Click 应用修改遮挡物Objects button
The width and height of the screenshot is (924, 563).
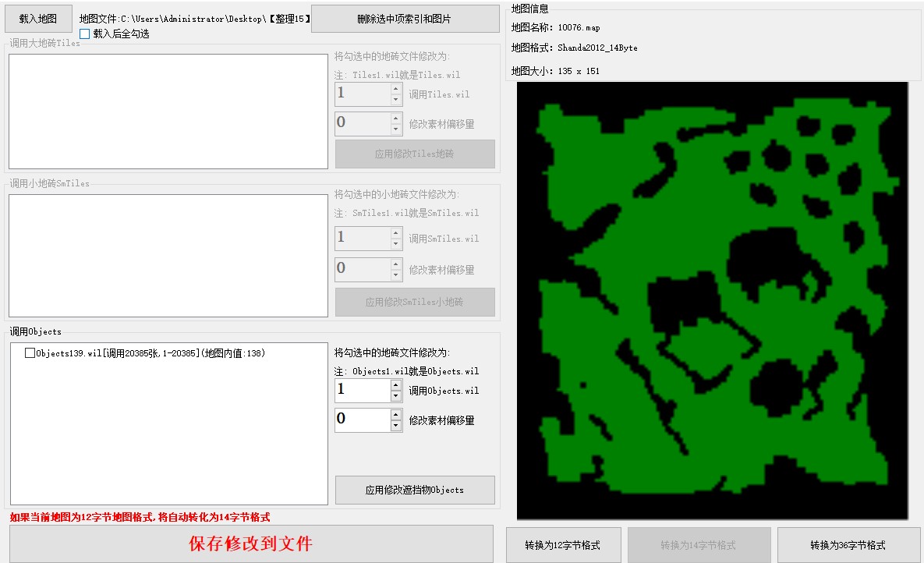click(415, 490)
